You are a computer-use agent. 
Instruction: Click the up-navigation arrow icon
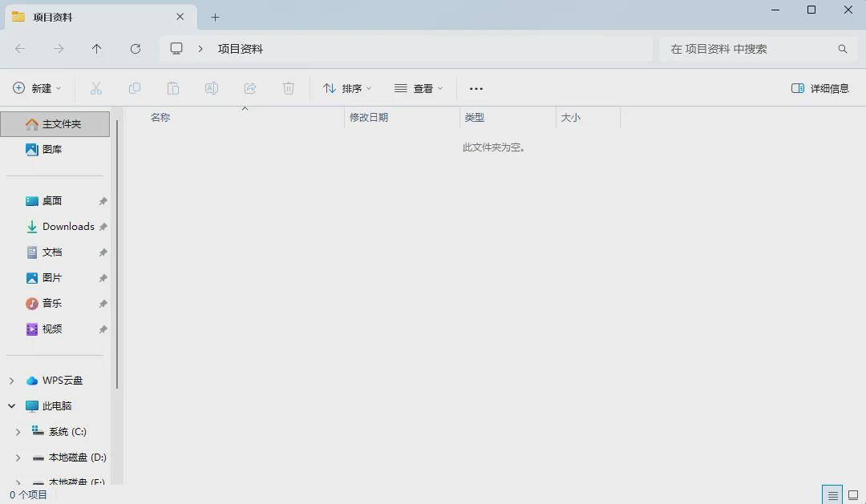pos(96,48)
